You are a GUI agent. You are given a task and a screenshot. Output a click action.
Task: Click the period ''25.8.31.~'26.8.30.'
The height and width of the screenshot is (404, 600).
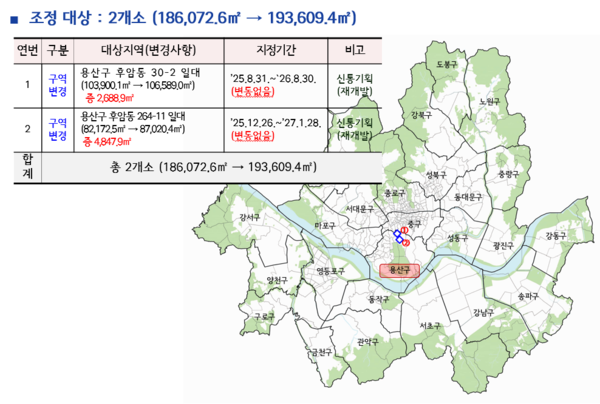pyautogui.click(x=273, y=79)
